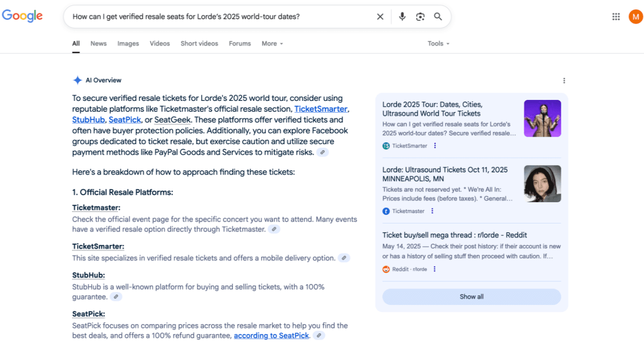This screenshot has height=345, width=644.
Task: Click the 'TicketSmarter' source label under first card
Action: 410,146
